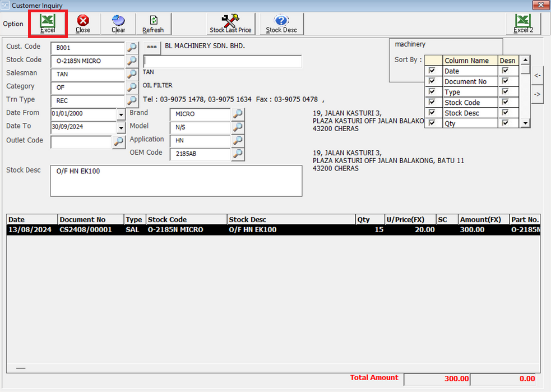This screenshot has width=551, height=392.
Task: Open the Brand lookup magnifier
Action: click(x=238, y=114)
